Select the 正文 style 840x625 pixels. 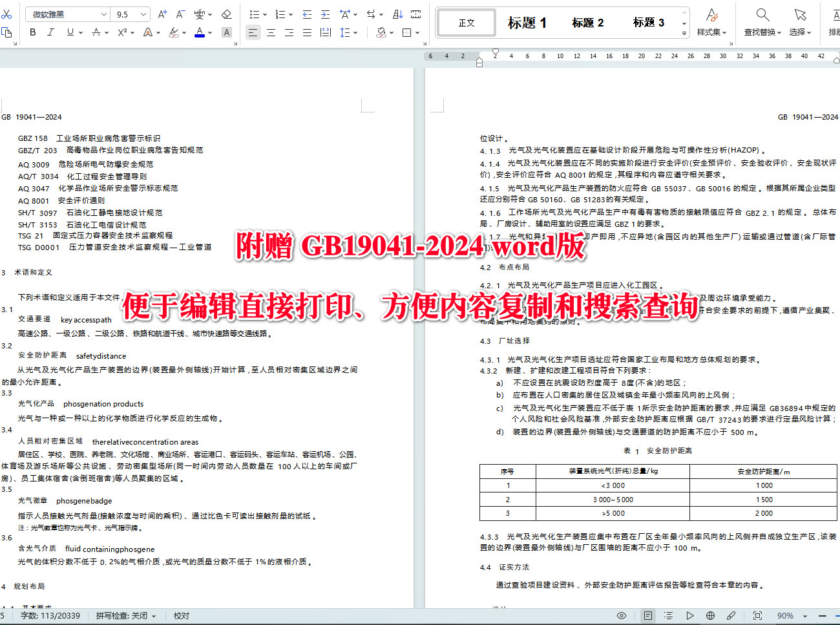(467, 23)
